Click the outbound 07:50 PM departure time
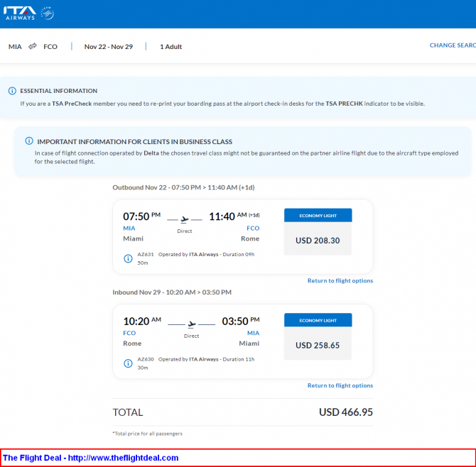476x467 pixels. tap(142, 216)
